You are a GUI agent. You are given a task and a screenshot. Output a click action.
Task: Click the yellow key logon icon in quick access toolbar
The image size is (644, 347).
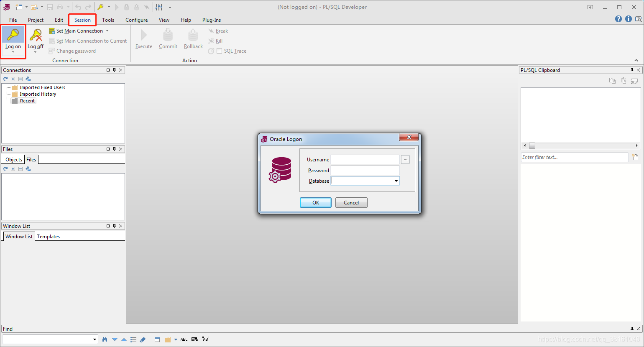100,7
